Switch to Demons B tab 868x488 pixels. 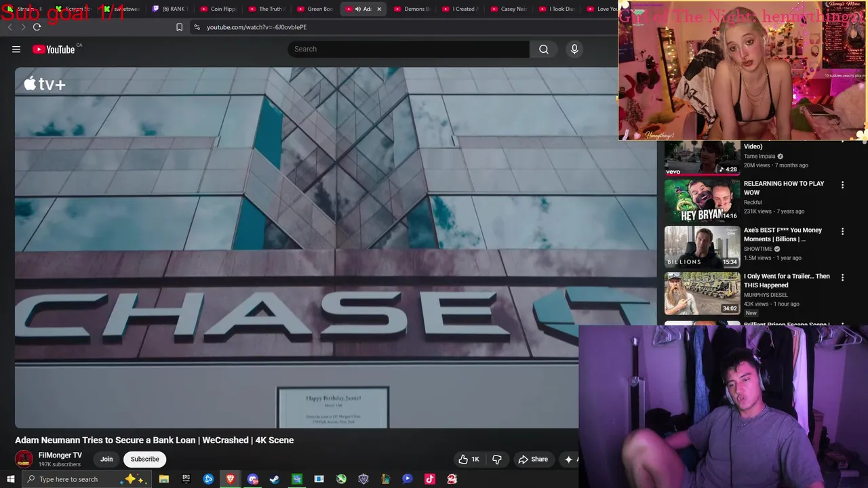click(x=412, y=9)
